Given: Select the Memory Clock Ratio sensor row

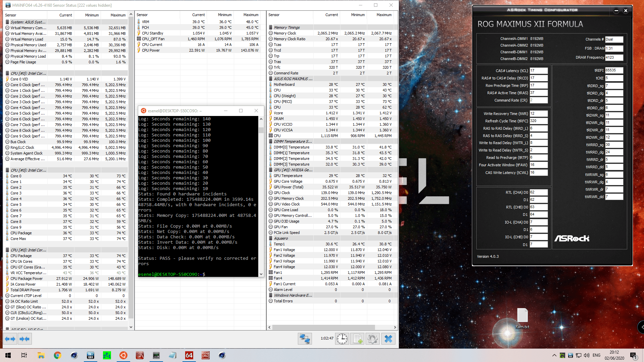Looking at the screenshot, I should [332, 39].
